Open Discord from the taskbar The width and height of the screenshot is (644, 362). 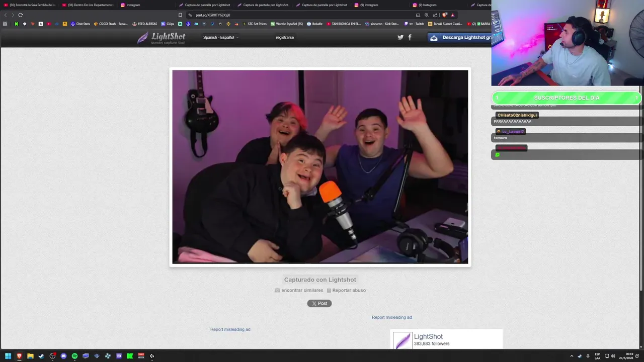(x=63, y=356)
